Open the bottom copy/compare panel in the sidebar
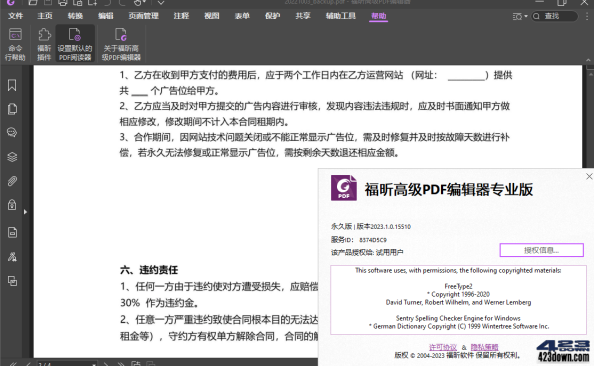 [x=12, y=281]
